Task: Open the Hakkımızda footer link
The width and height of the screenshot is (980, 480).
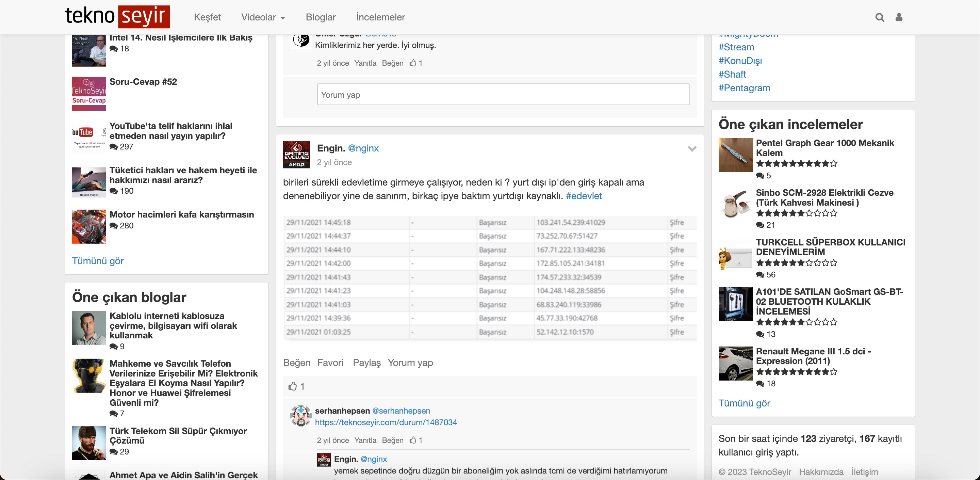Action: pyautogui.click(x=821, y=472)
